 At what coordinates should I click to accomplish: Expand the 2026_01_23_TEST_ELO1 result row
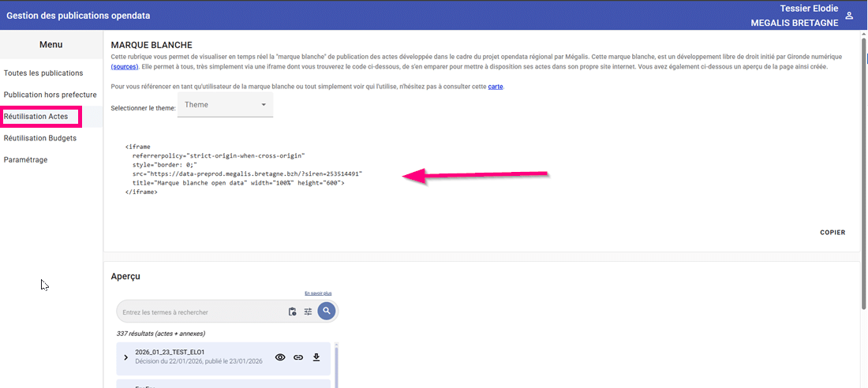125,357
